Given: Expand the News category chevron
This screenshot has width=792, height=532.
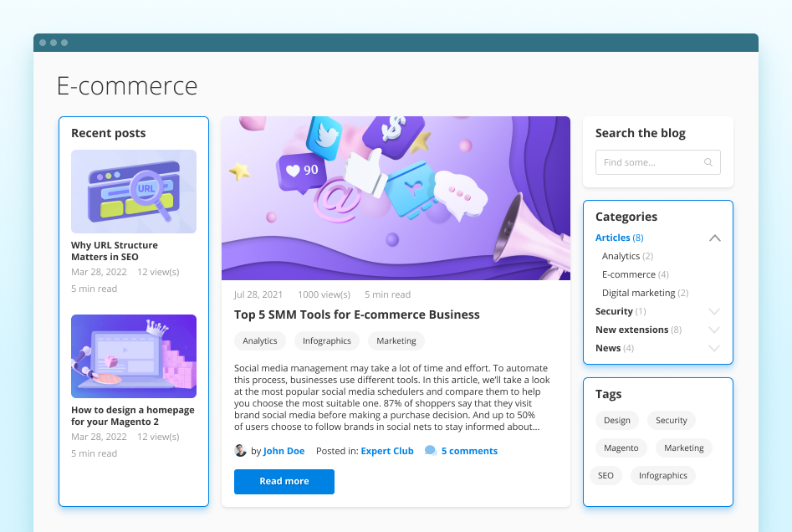Looking at the screenshot, I should click(x=714, y=349).
